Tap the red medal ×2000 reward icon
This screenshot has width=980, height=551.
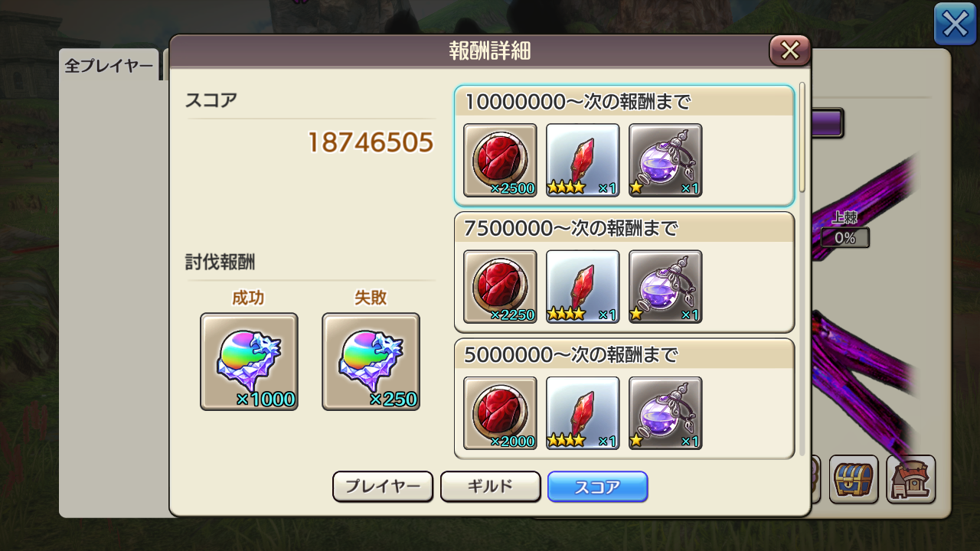point(500,412)
